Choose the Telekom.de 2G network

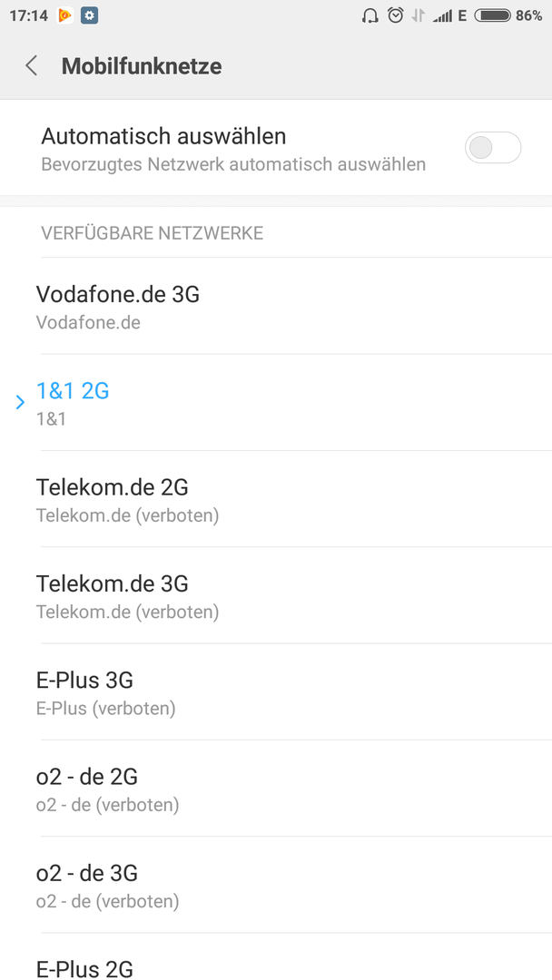point(276,499)
